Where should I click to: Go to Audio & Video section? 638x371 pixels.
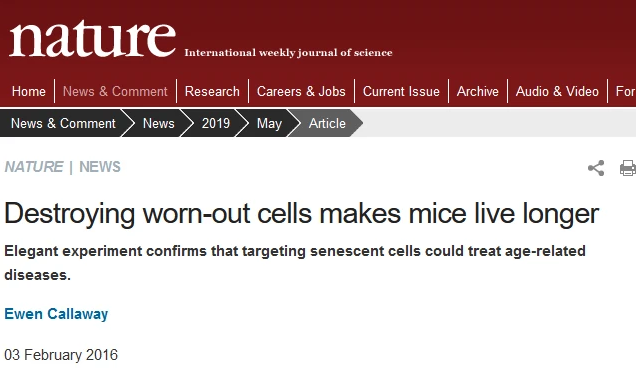(x=557, y=92)
